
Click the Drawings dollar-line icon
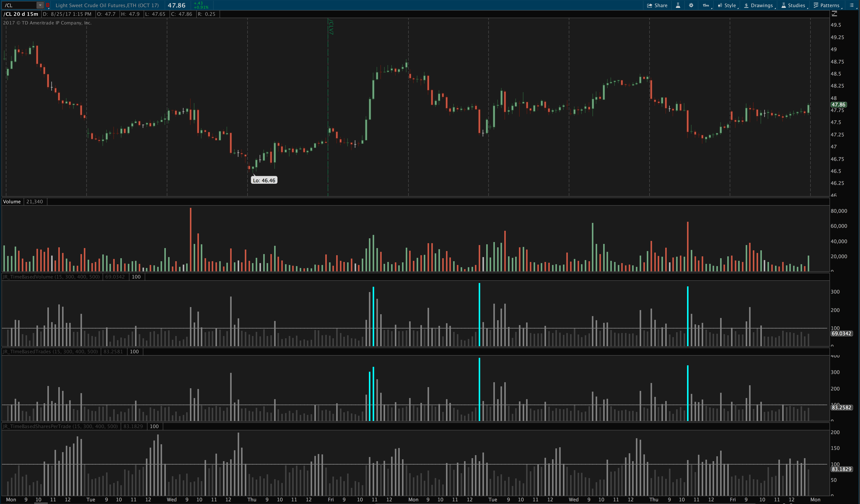[746, 5]
